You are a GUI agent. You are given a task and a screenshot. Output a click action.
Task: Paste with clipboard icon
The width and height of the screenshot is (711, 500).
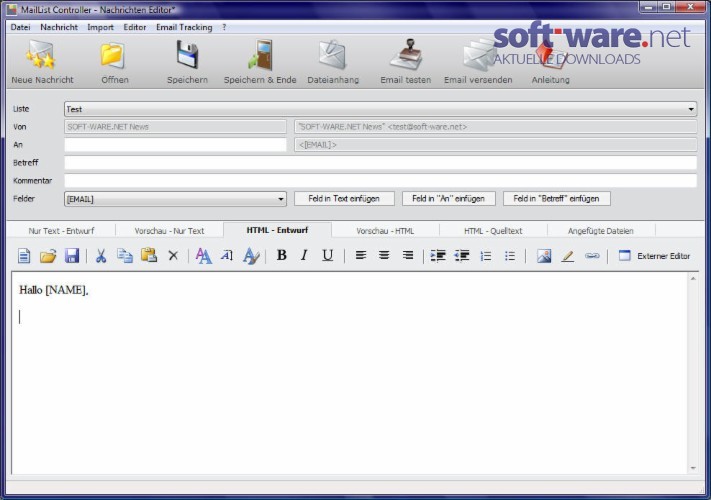148,256
